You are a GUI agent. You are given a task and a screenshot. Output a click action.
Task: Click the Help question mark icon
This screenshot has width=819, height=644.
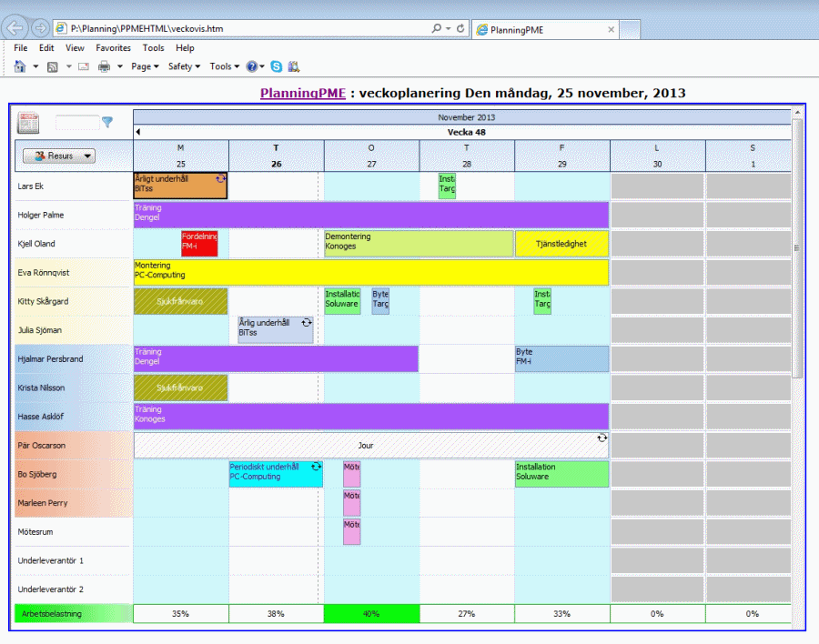point(251,66)
